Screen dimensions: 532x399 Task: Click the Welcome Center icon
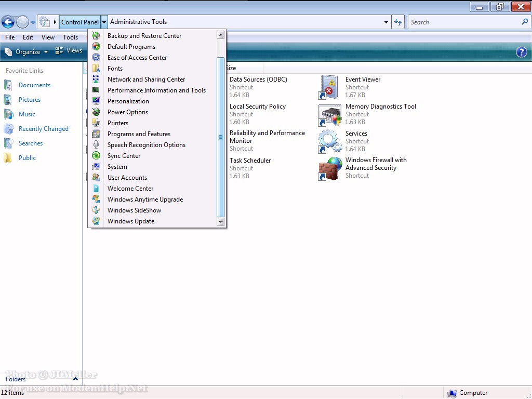tap(96, 188)
